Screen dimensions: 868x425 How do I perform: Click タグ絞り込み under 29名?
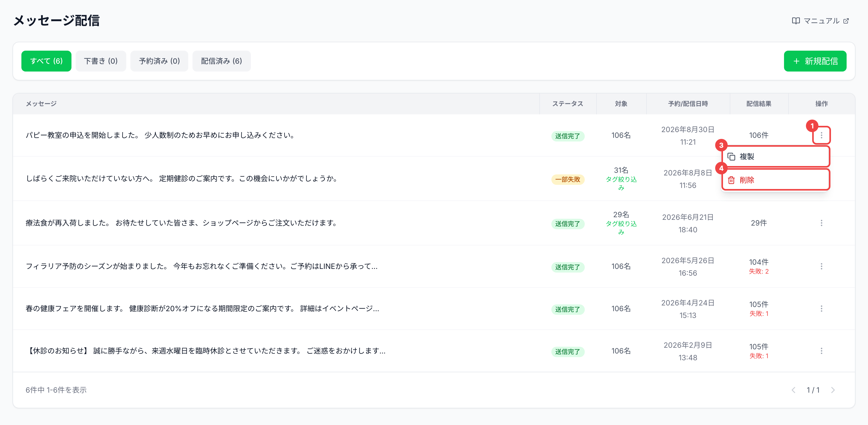tap(621, 228)
